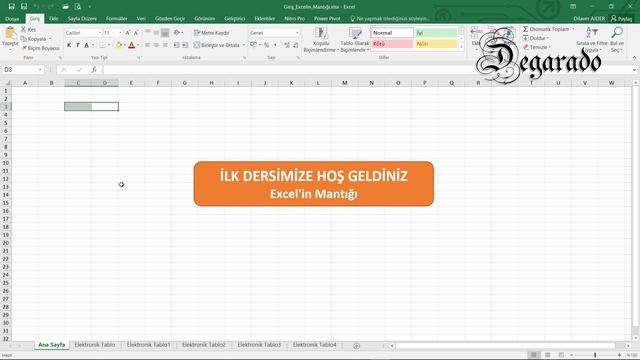Expand the Birleştir ve Ortala dropdown arrow
The width and height of the screenshot is (640, 360).
coord(244,45)
